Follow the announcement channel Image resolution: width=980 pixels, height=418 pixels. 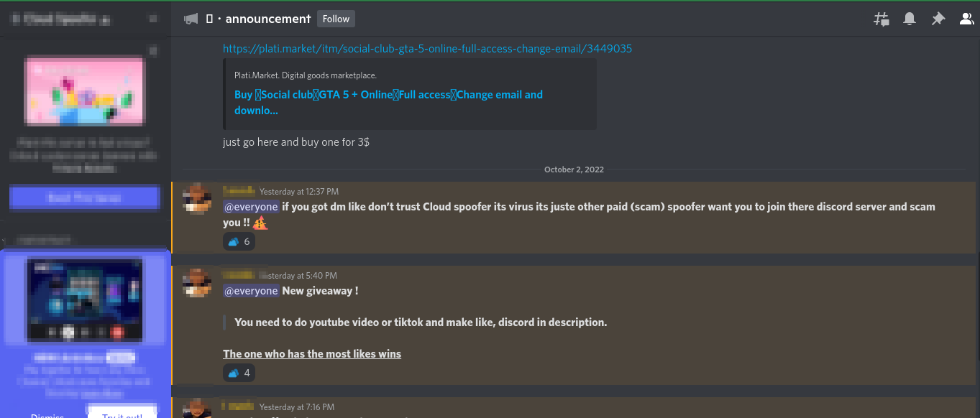(335, 19)
